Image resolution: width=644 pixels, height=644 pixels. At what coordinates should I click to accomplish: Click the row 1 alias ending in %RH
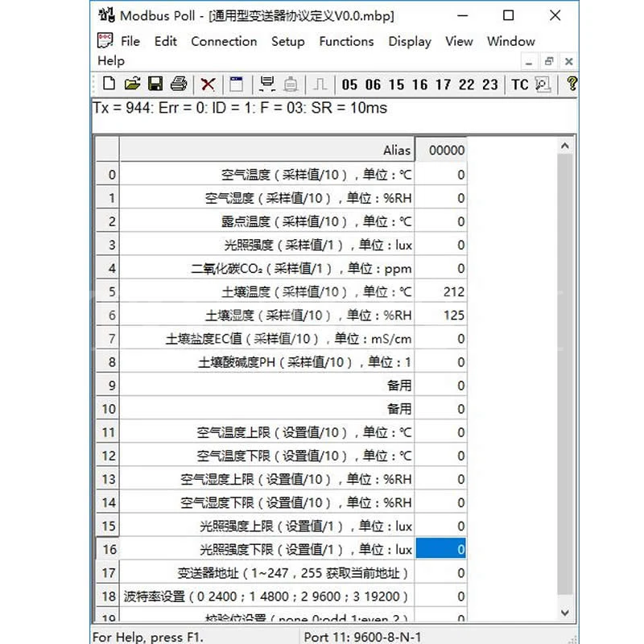tap(267, 198)
